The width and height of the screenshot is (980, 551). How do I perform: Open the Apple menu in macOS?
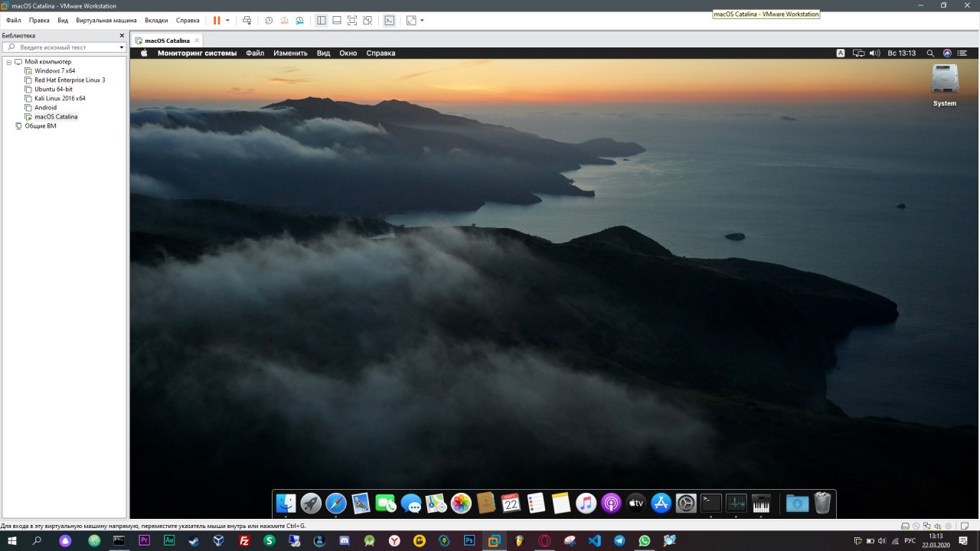click(x=143, y=53)
